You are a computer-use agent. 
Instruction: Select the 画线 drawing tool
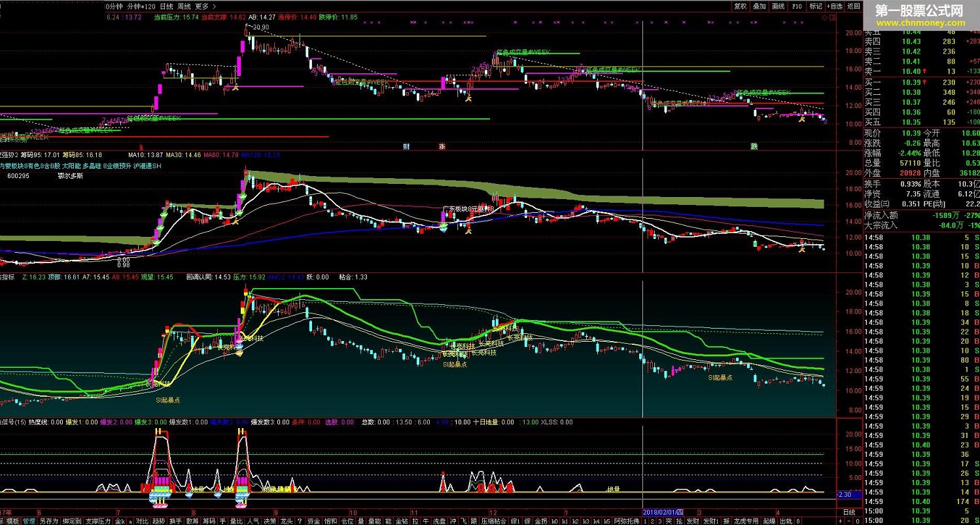tap(779, 6)
